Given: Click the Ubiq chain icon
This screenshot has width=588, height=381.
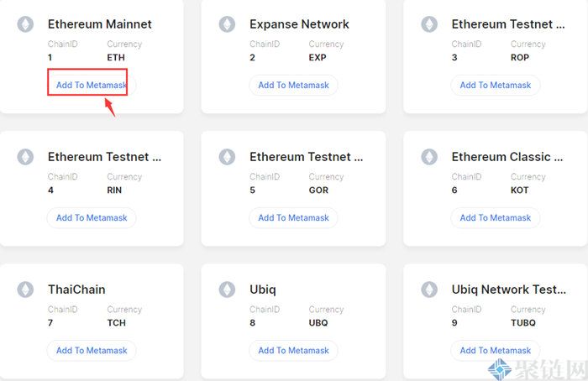Looking at the screenshot, I should point(227,290).
